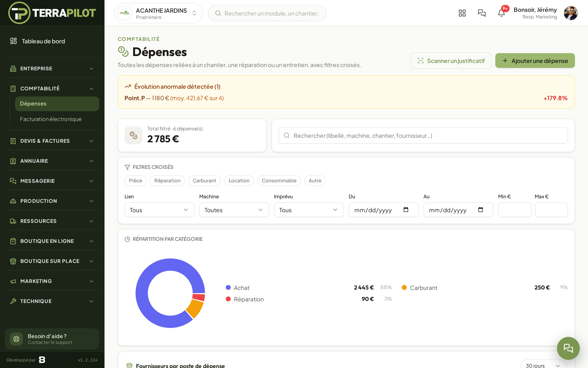Toggle the Carburant filter chip
Viewport: 588px width, 368px height.
pyautogui.click(x=204, y=181)
